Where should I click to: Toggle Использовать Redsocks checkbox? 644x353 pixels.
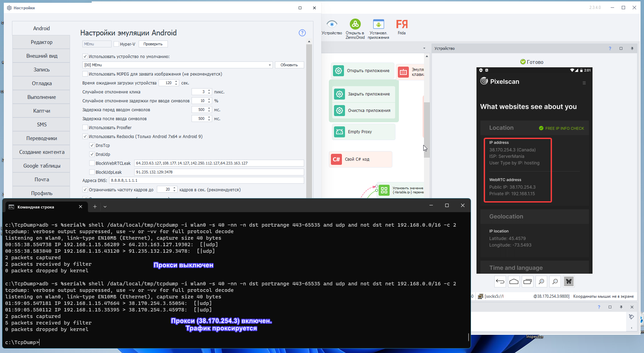[85, 136]
